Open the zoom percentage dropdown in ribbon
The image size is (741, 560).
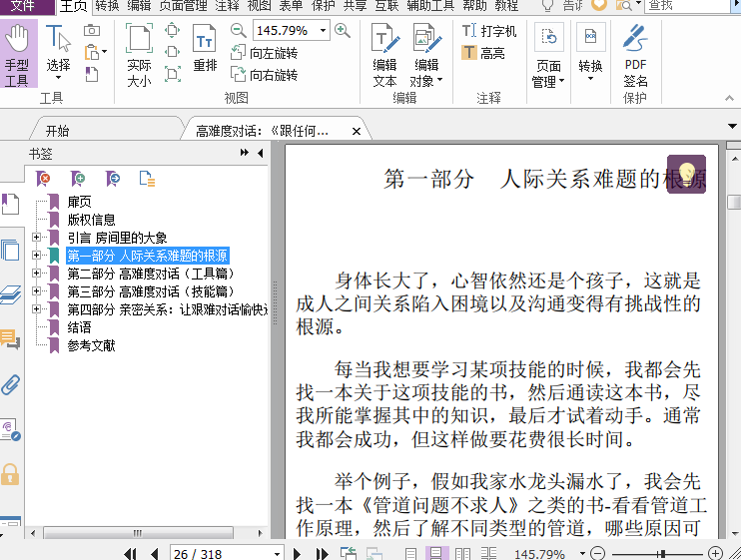tap(323, 31)
